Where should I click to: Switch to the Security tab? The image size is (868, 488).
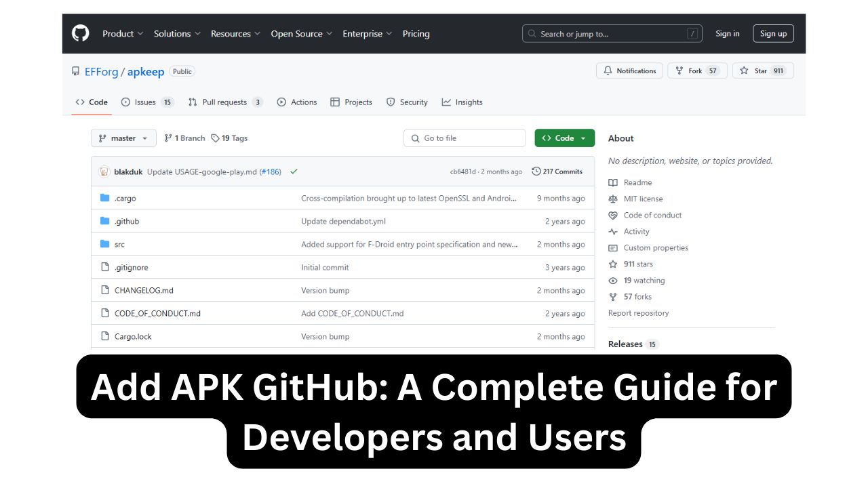click(407, 102)
